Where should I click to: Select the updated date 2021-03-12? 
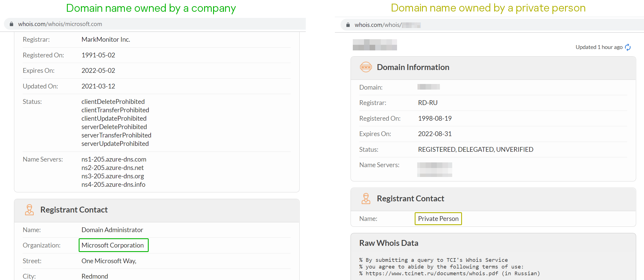(x=98, y=86)
